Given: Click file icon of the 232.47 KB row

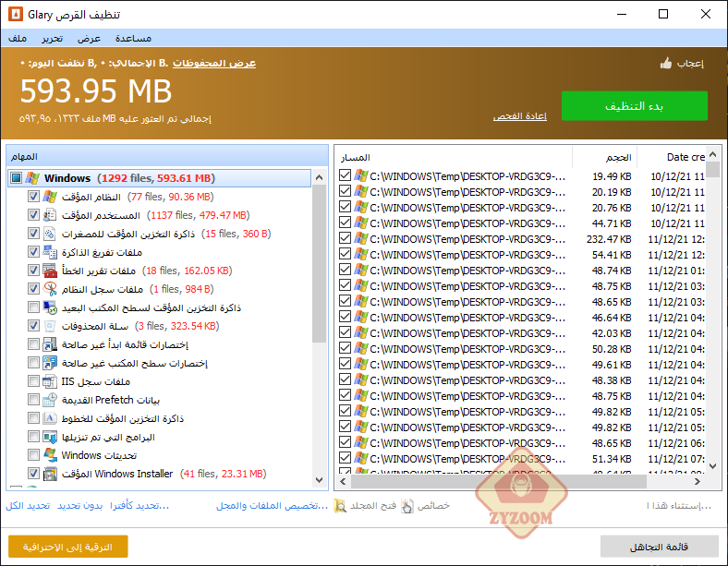Looking at the screenshot, I should click(x=361, y=238).
